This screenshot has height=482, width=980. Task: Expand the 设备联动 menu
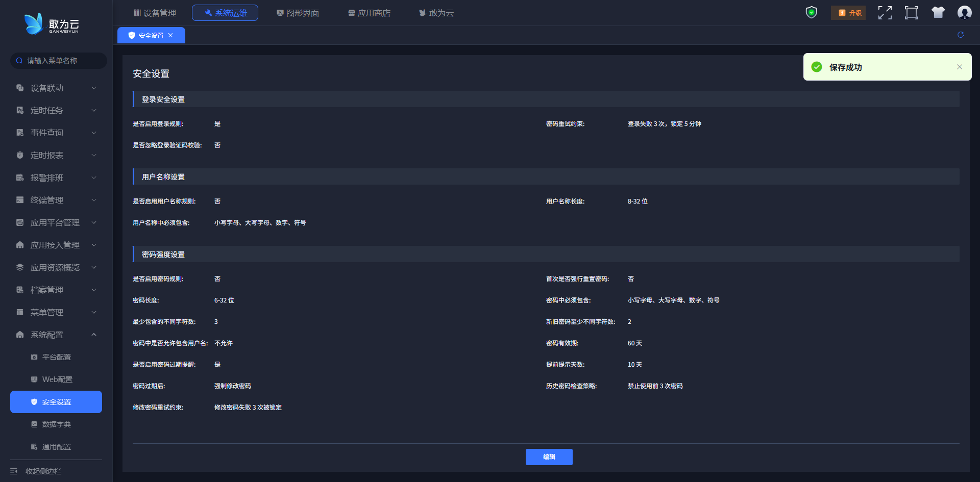tap(56, 88)
